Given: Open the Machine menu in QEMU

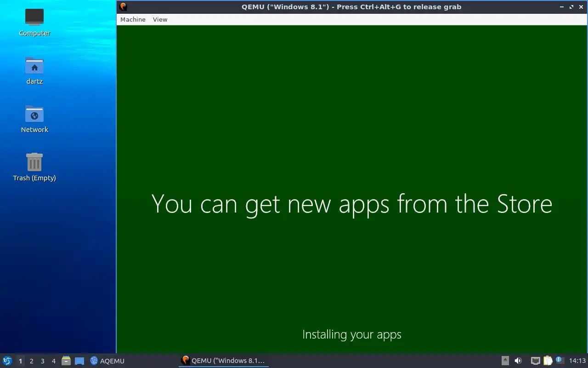Looking at the screenshot, I should click(133, 19).
